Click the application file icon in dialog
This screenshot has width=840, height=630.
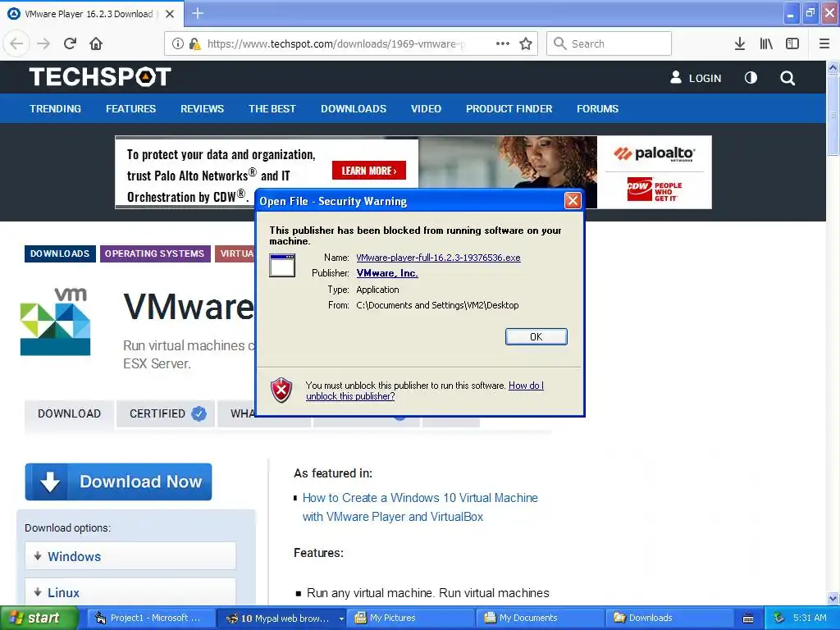(x=282, y=265)
